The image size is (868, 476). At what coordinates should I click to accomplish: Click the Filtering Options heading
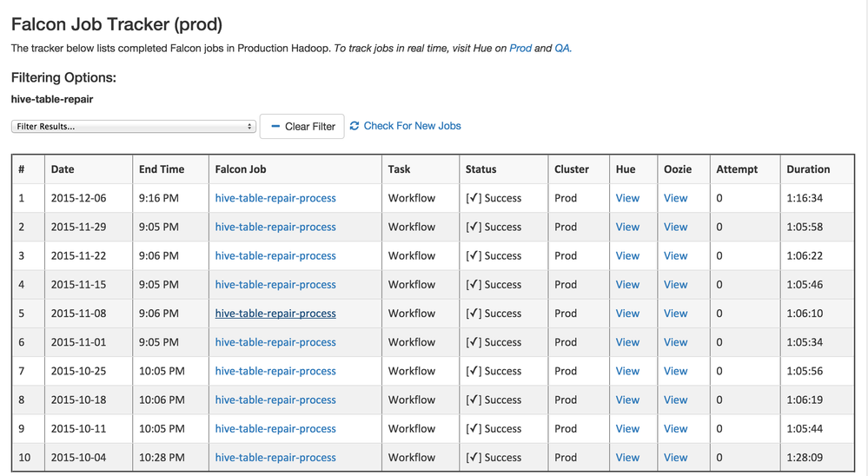pyautogui.click(x=63, y=77)
